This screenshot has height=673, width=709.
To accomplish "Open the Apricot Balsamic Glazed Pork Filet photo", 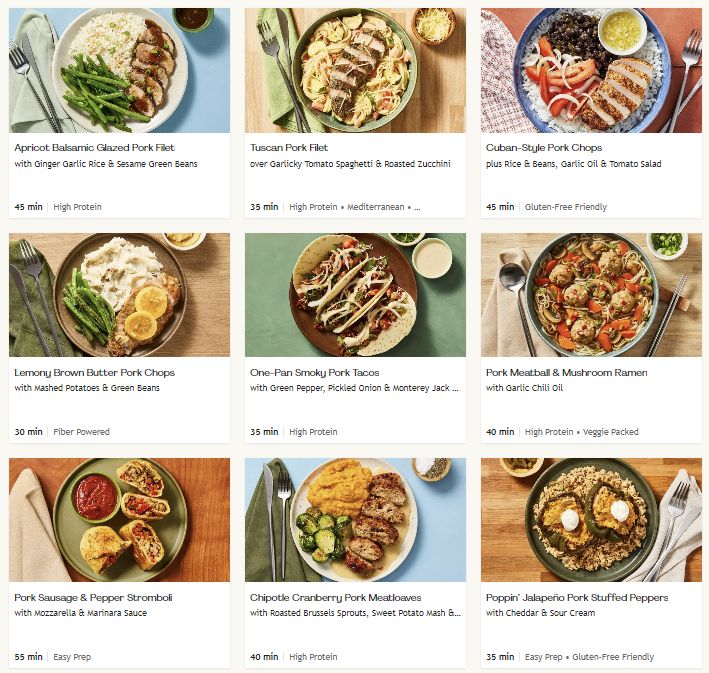I will (x=119, y=70).
